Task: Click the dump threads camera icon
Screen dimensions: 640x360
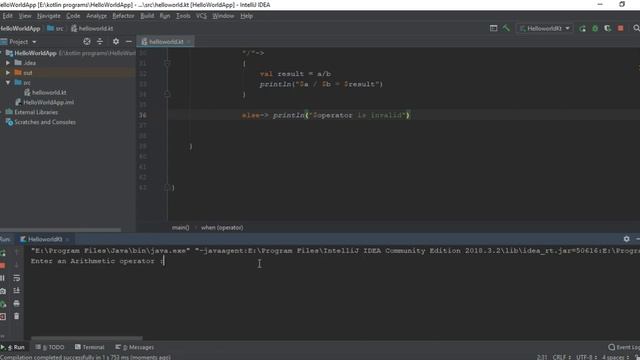Action: pyautogui.click(x=3, y=291)
